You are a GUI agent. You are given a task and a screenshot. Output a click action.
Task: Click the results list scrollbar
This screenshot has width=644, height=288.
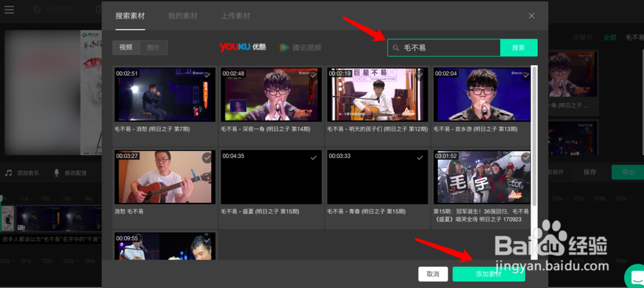point(534,135)
